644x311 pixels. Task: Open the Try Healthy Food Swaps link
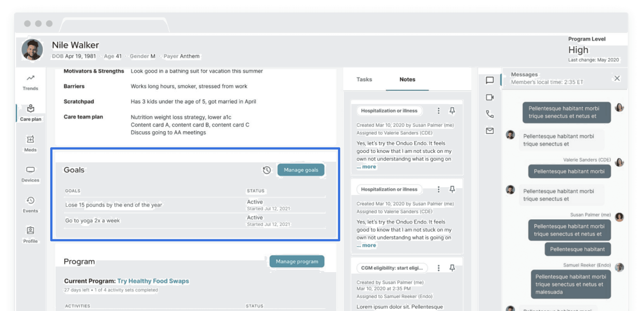click(153, 281)
